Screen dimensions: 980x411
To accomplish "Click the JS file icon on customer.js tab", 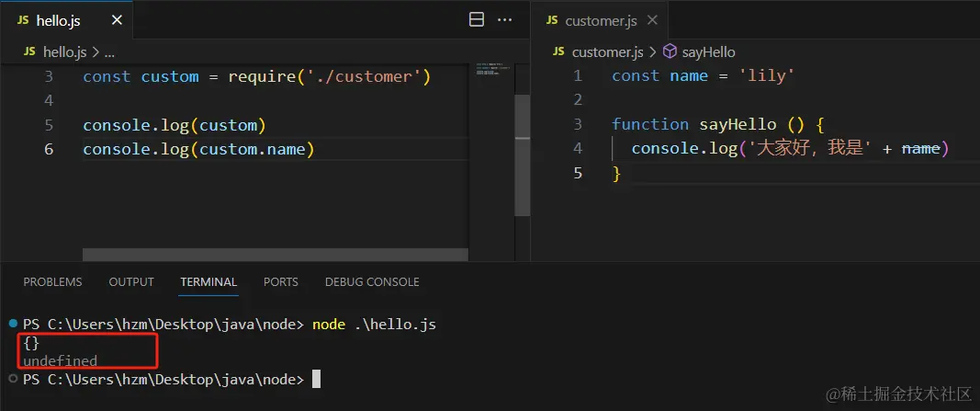I will 553,20.
